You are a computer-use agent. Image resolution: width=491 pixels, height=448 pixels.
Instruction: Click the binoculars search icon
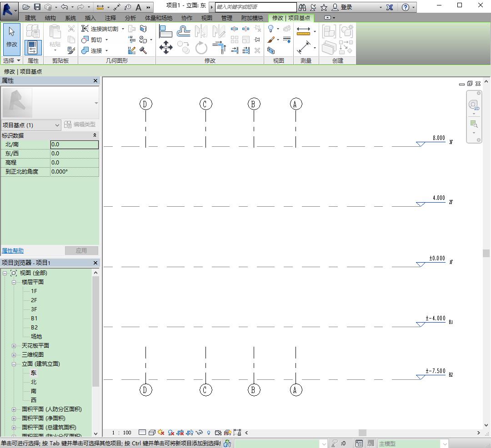[x=302, y=7]
